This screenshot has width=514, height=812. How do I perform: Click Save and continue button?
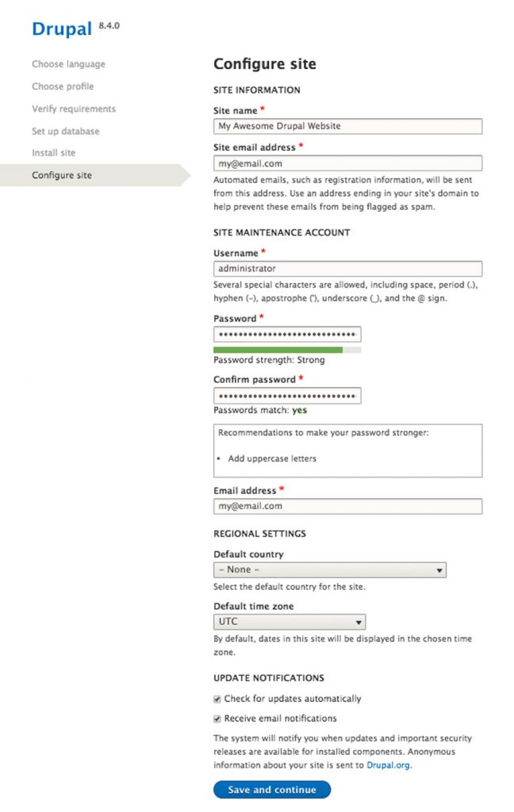272,790
